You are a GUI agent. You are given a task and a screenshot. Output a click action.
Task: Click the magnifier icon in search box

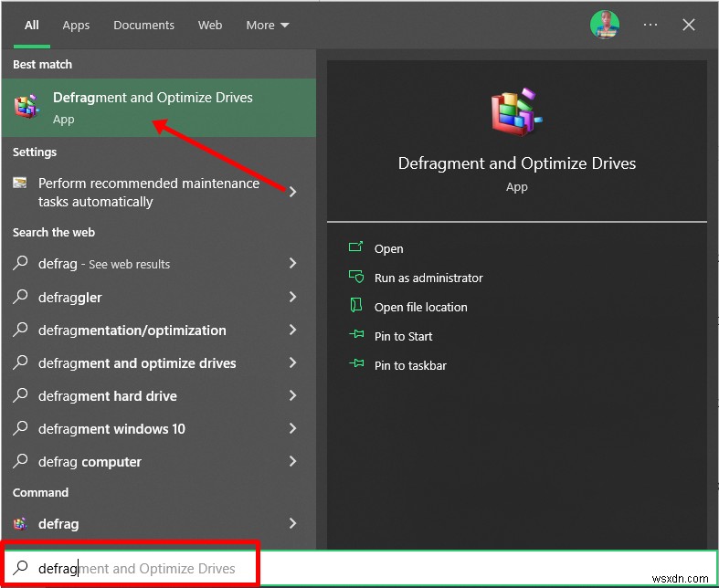[x=20, y=567]
